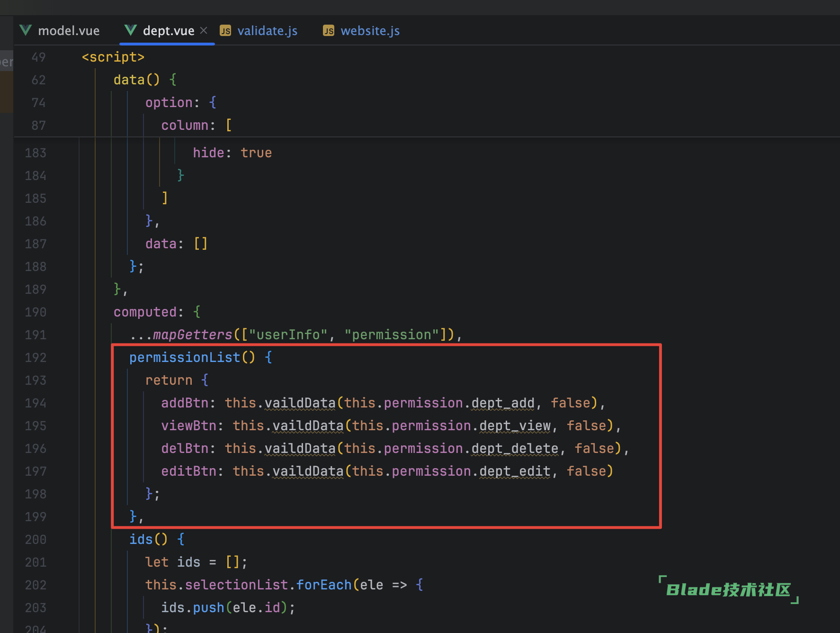Click the sticky option: { line

point(180,102)
